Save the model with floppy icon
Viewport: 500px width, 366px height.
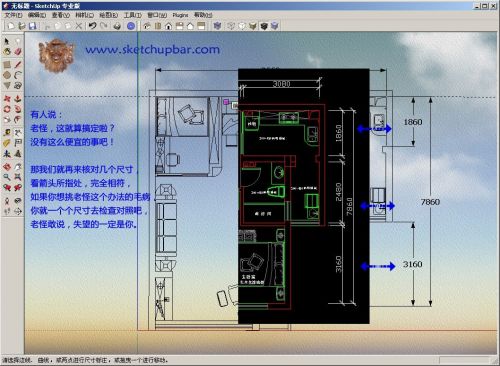[x=32, y=26]
